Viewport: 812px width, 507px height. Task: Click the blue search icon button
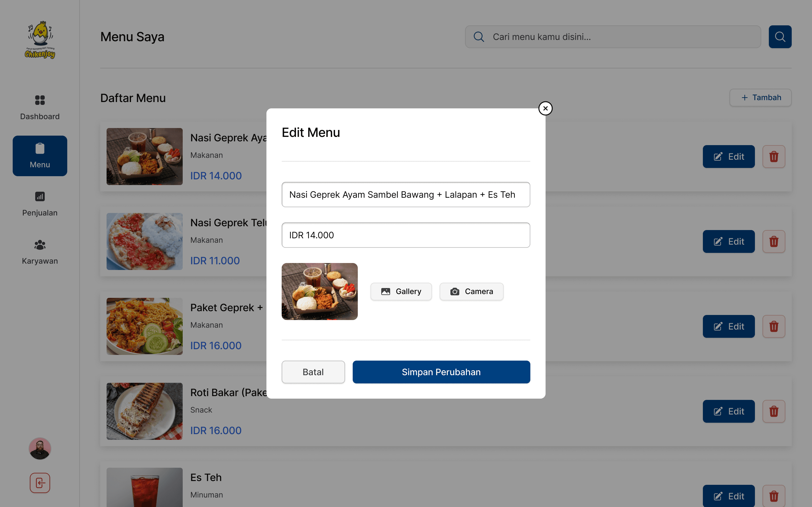click(x=780, y=37)
